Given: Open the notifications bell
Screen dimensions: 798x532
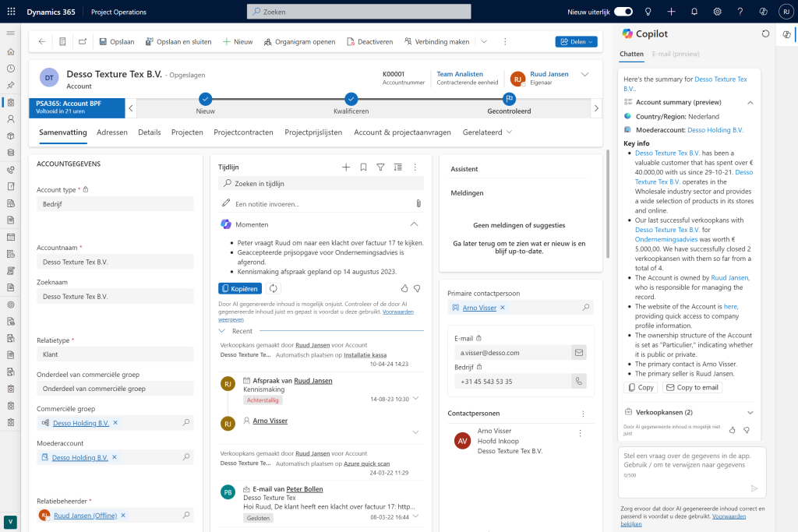Looking at the screenshot, I should (694, 11).
